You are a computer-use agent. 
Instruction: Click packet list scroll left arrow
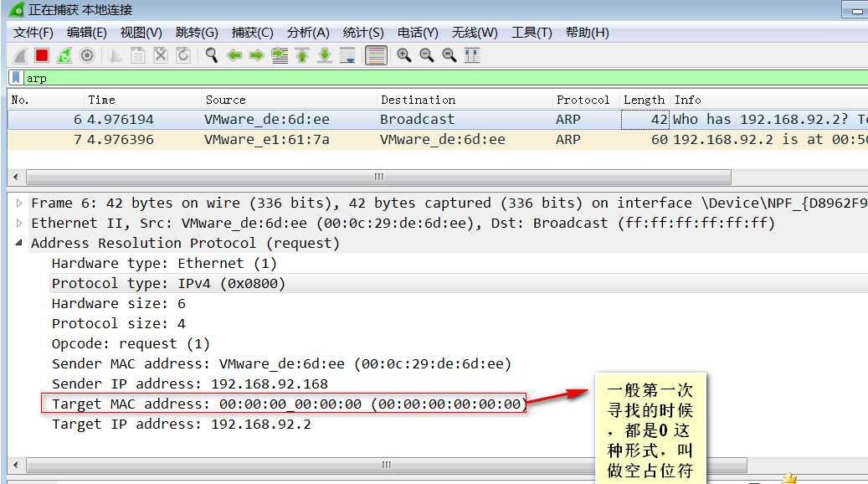(x=16, y=178)
